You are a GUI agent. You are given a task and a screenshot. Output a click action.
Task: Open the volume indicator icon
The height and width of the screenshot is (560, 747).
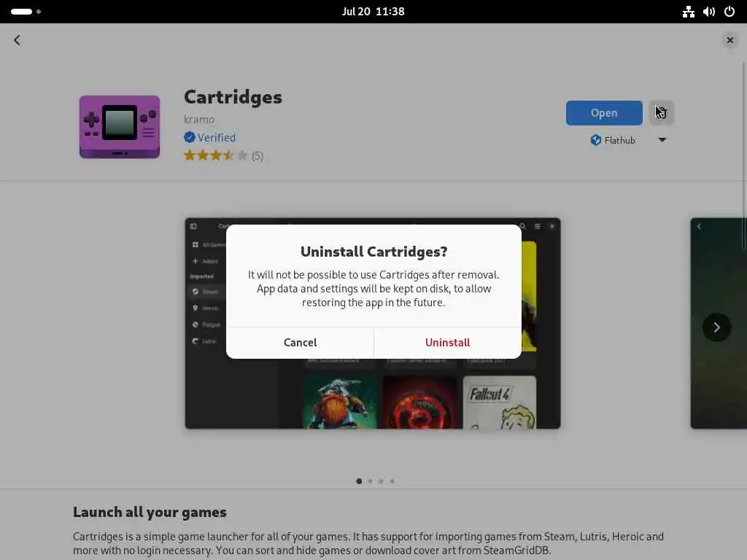(x=709, y=12)
